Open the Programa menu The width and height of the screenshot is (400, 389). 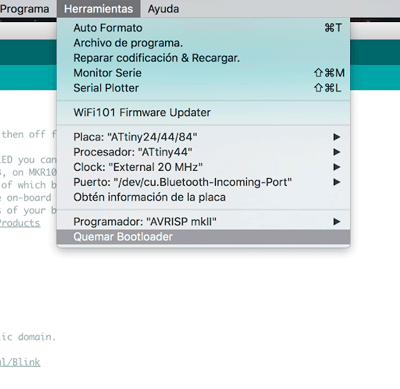point(24,9)
